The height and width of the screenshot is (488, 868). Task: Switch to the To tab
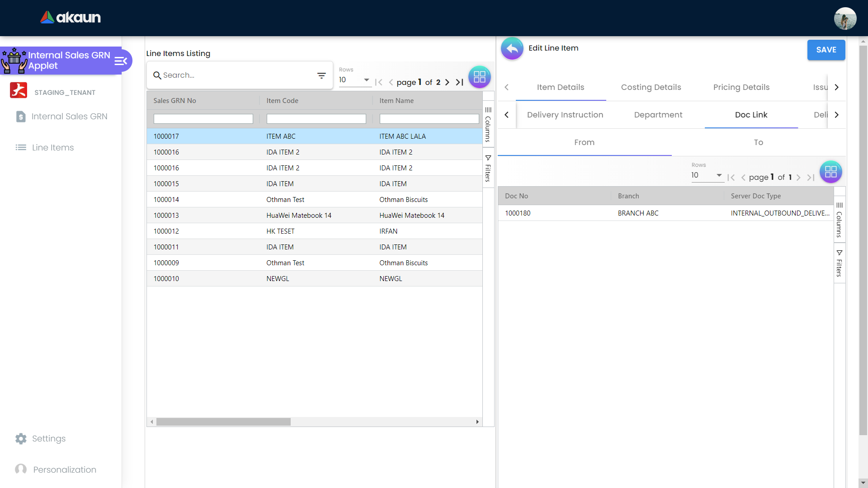tap(758, 142)
